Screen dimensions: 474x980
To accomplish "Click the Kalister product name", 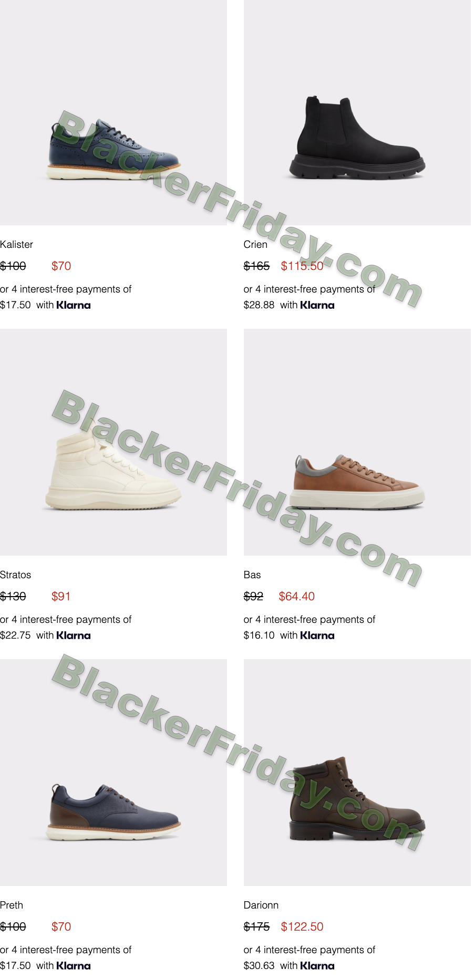I will pos(16,245).
